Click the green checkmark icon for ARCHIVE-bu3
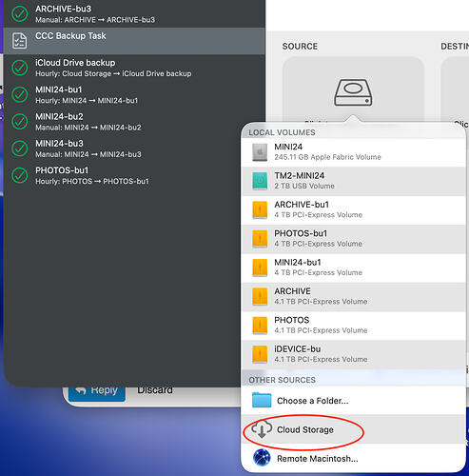Viewport: 469px width, 476px height. (19, 13)
